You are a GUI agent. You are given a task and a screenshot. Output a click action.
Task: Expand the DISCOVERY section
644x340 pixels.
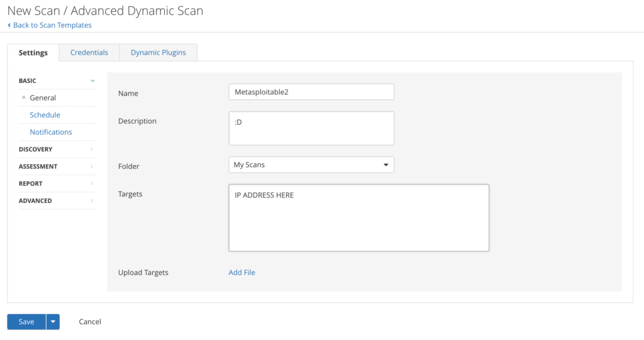tap(57, 149)
